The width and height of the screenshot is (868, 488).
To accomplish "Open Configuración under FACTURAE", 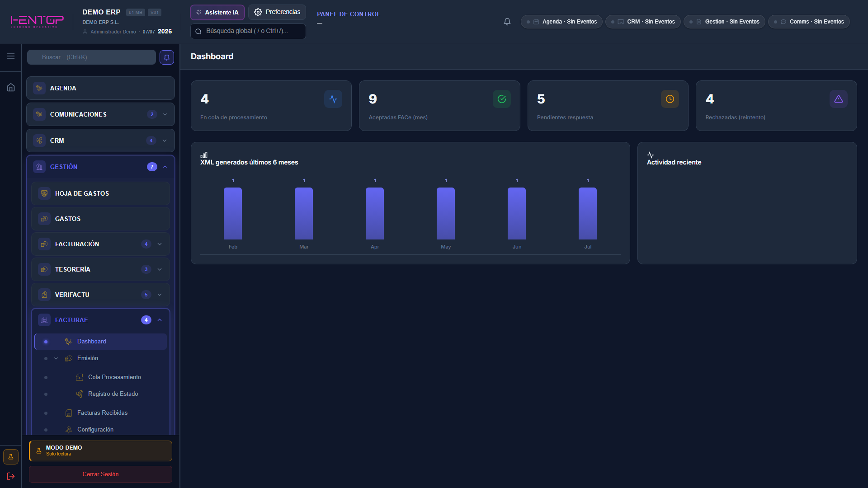I will (x=100, y=430).
